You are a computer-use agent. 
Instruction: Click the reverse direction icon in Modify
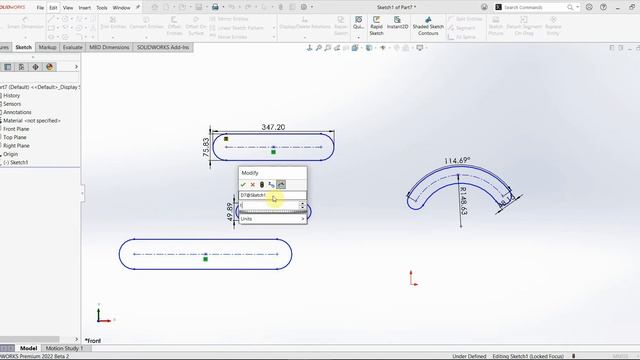coord(271,185)
